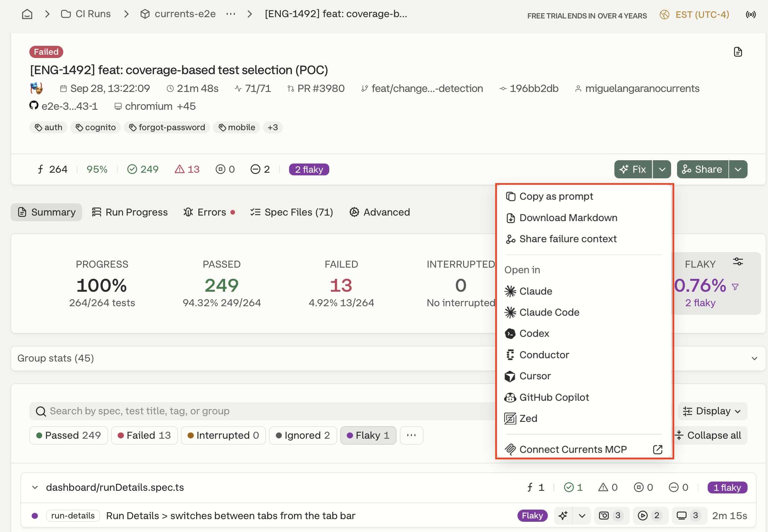This screenshot has height=532, width=768.
Task: Toggle the Passed 249 filter chip
Action: click(x=68, y=435)
